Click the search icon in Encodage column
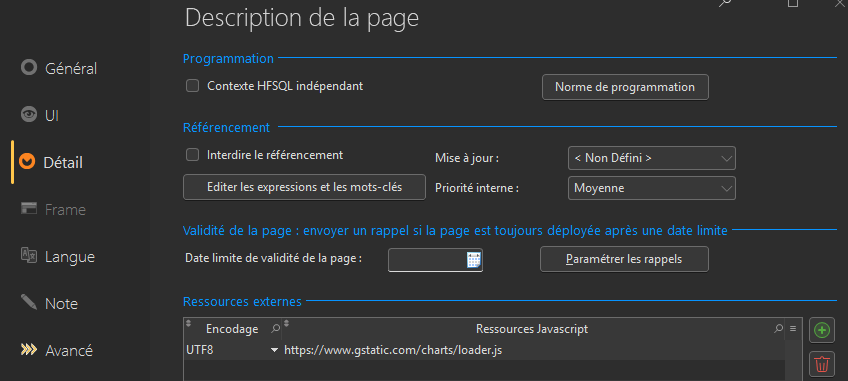The image size is (848, 381). [x=275, y=329]
